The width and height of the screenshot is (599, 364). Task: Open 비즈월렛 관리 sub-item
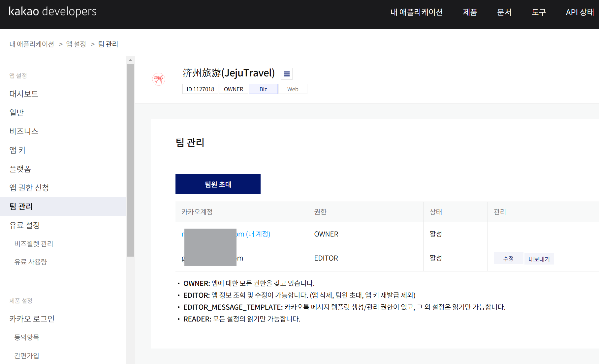(34, 244)
